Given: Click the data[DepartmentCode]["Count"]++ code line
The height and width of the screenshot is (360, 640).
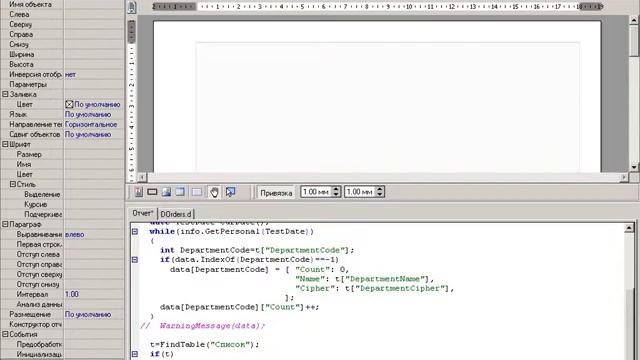Looking at the screenshot, I should pyautogui.click(x=239, y=307).
